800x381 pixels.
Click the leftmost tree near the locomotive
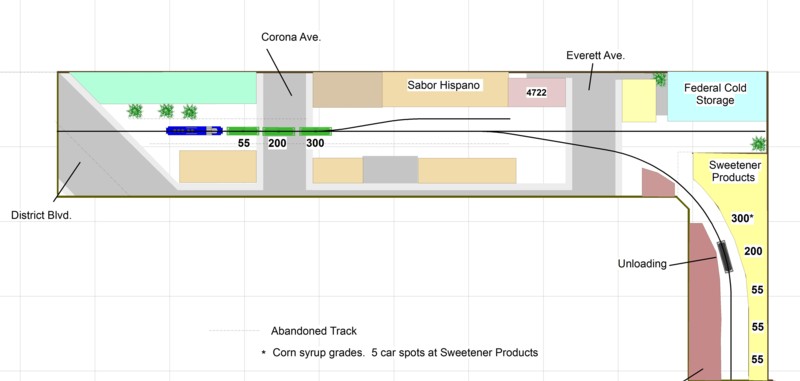(x=135, y=111)
